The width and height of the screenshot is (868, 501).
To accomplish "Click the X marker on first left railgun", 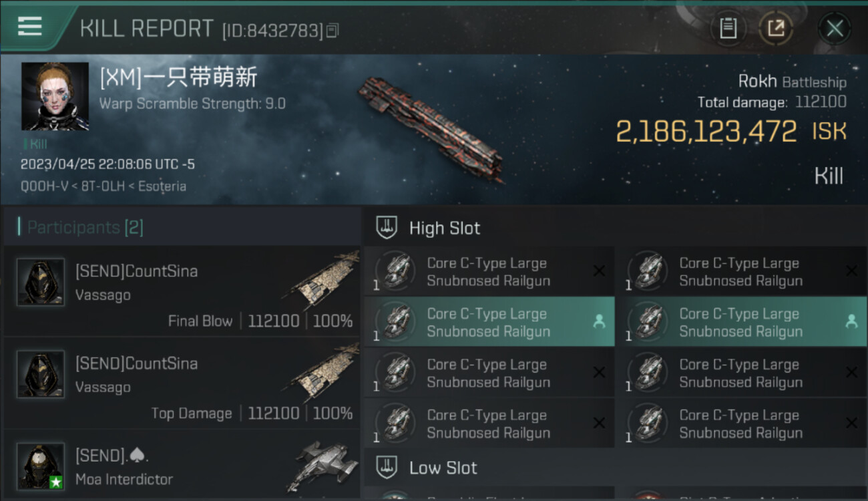I will 599,271.
